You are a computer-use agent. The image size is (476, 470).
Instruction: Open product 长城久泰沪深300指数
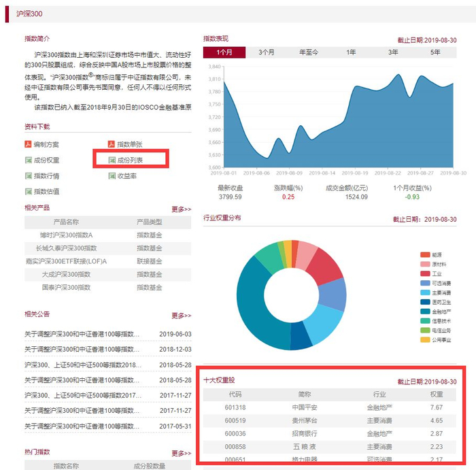[66, 248]
